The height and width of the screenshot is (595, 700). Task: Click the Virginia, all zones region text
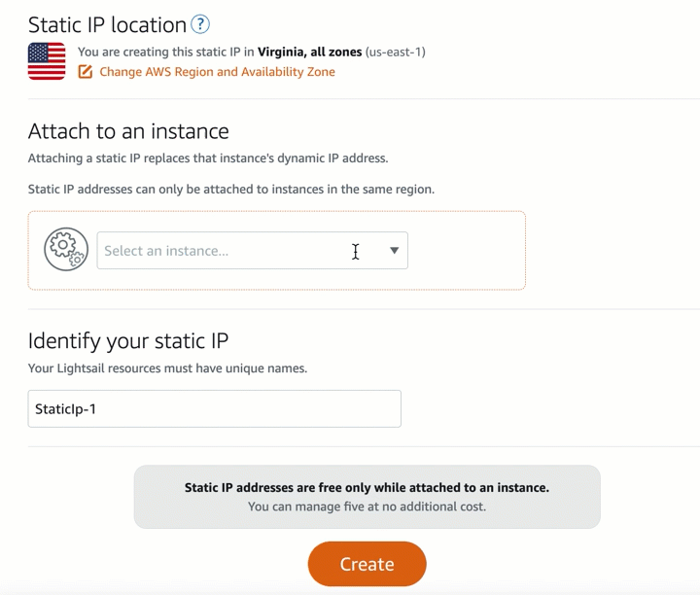click(309, 52)
